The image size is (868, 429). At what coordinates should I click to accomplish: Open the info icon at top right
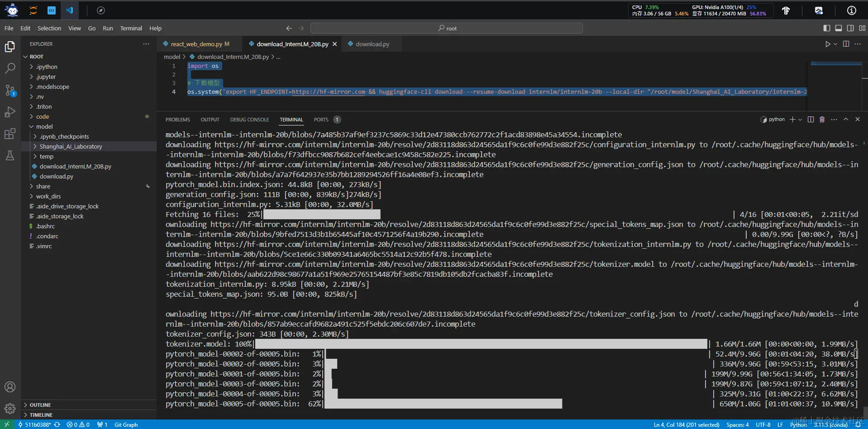(x=851, y=10)
